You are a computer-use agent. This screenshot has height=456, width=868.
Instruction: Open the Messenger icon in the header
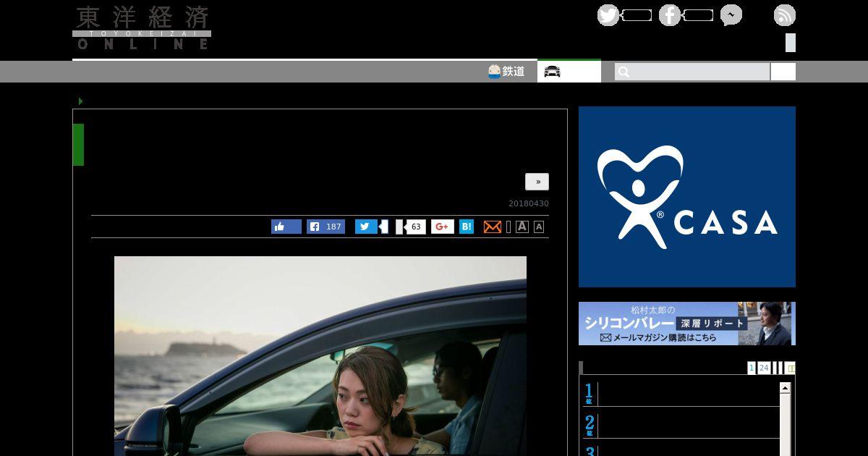click(731, 15)
